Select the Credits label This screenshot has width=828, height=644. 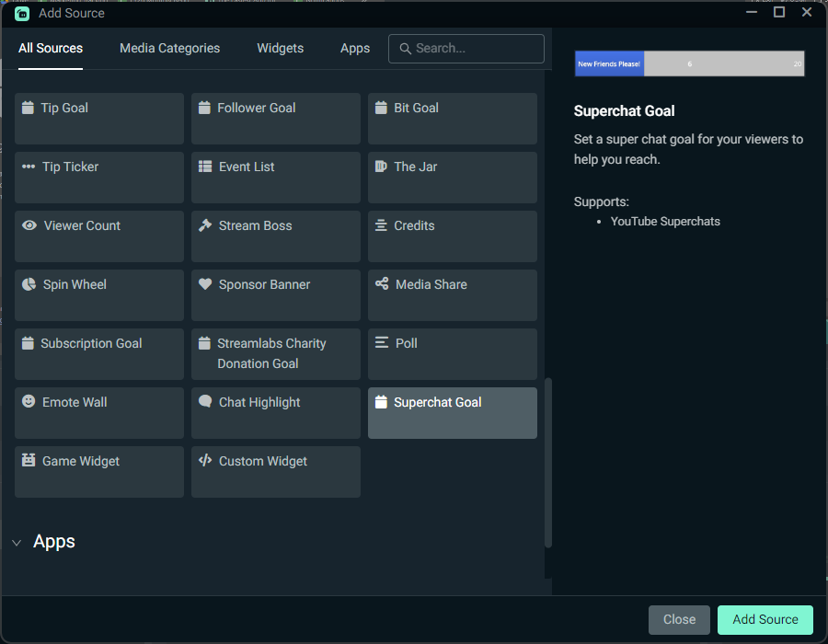(x=414, y=225)
